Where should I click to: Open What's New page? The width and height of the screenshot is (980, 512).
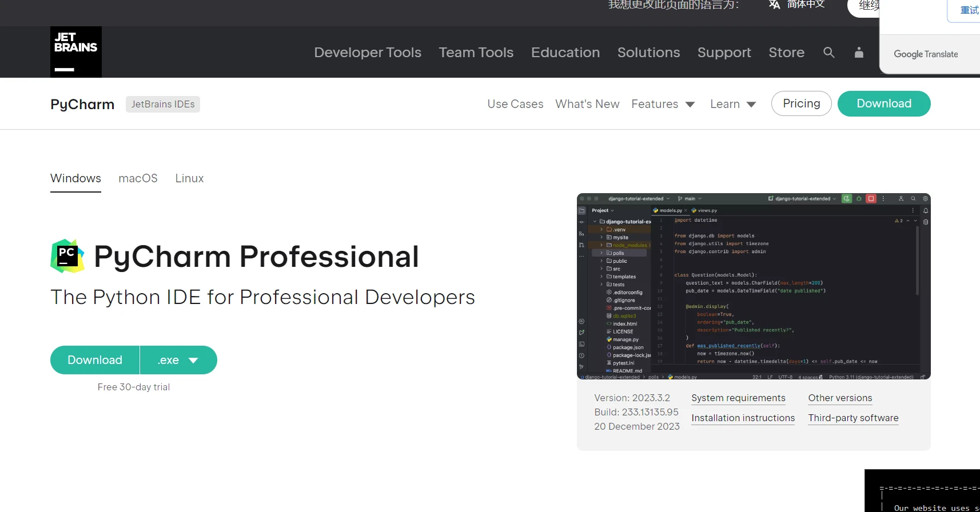pyautogui.click(x=587, y=104)
